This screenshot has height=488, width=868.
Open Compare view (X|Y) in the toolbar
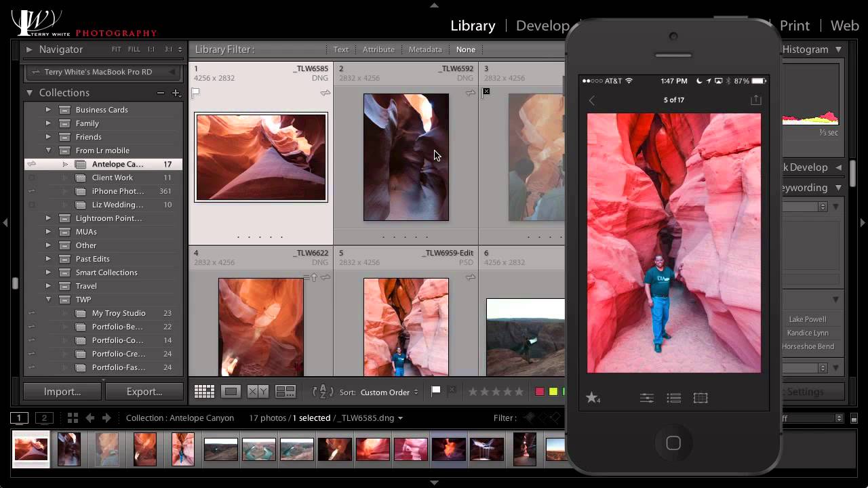click(x=258, y=392)
